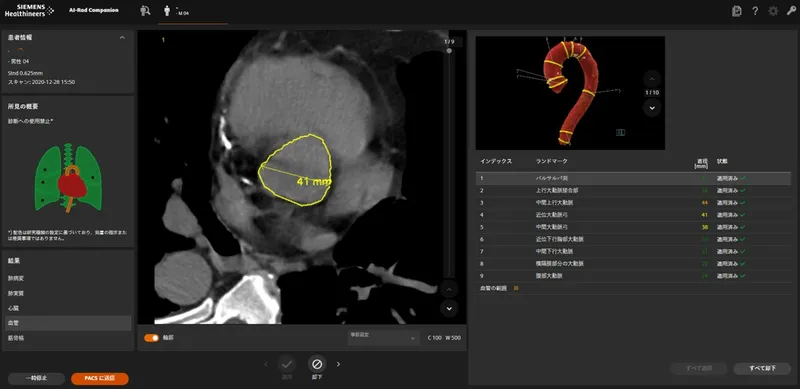Show next 3D aorta view

[652, 108]
